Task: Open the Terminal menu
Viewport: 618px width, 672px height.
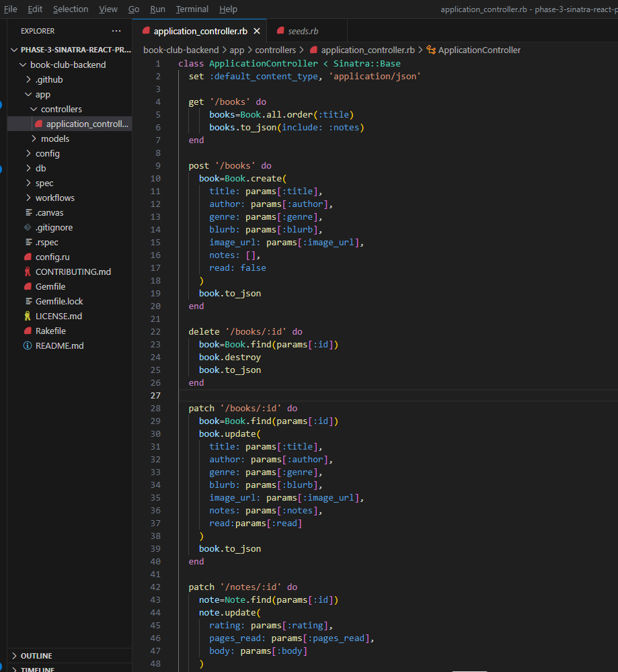Action: [x=192, y=9]
